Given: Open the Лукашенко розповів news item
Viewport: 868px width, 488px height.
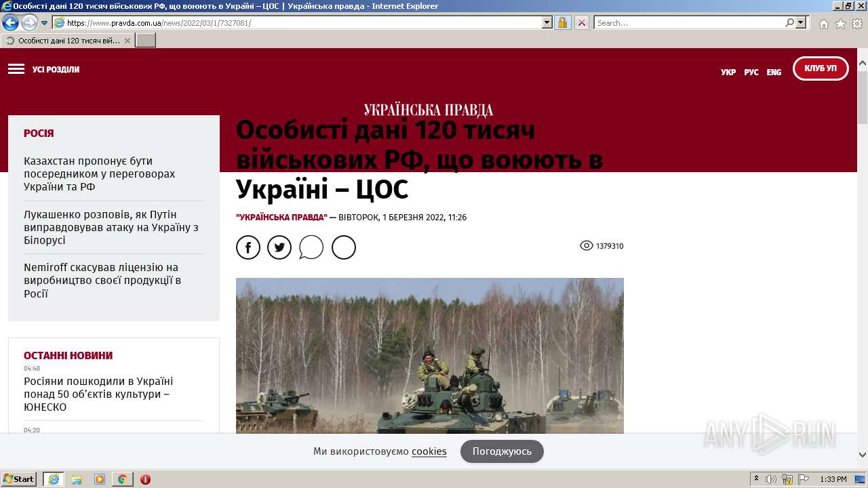Looking at the screenshot, I should [x=111, y=227].
